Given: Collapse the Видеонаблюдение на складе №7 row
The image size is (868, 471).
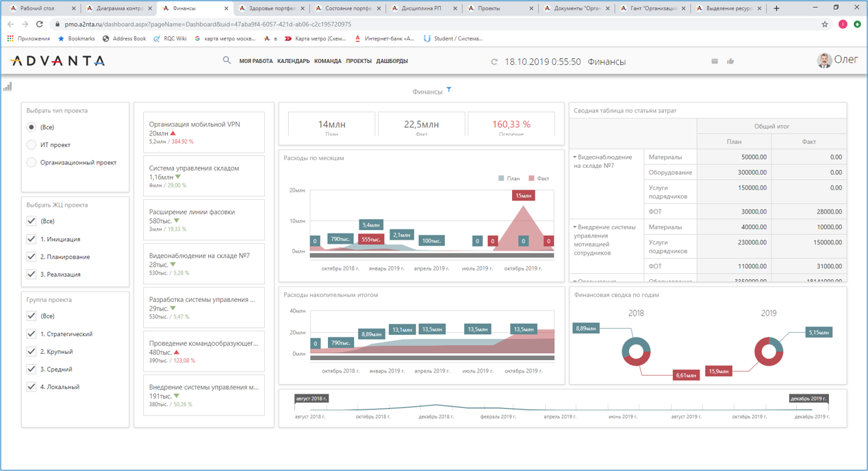Looking at the screenshot, I should click(575, 157).
